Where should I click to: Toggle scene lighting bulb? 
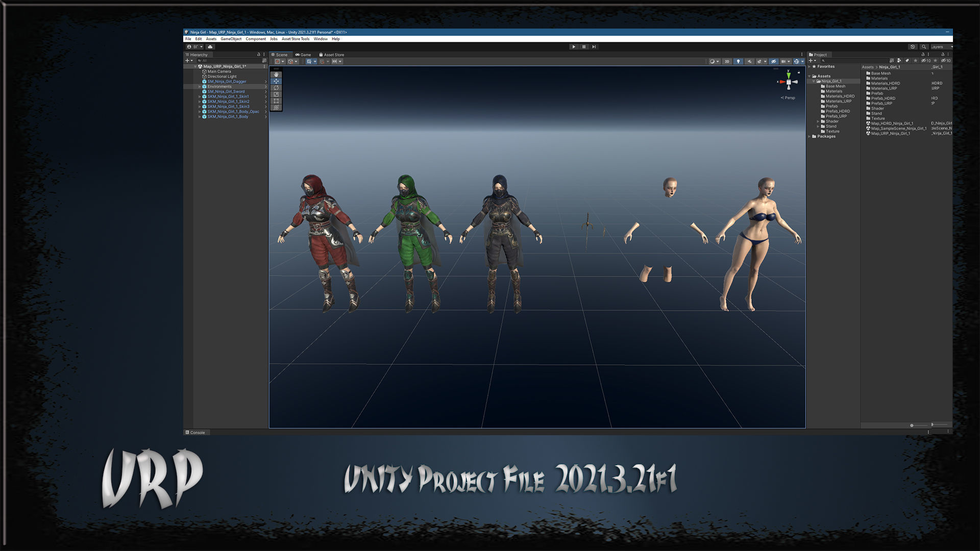[738, 62]
